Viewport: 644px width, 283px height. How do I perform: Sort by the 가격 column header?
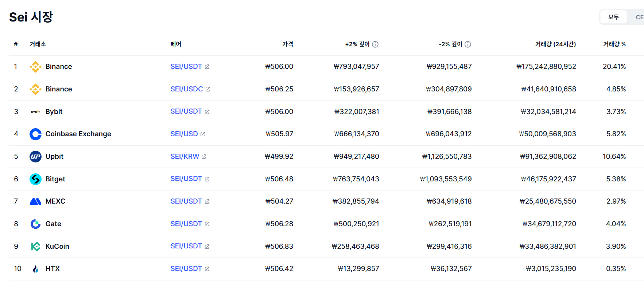coord(288,44)
